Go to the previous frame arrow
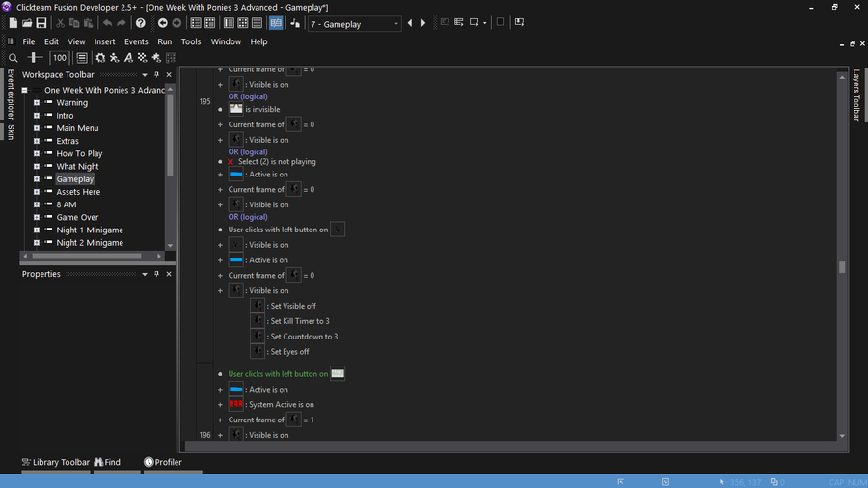This screenshot has width=868, height=488. coord(410,23)
